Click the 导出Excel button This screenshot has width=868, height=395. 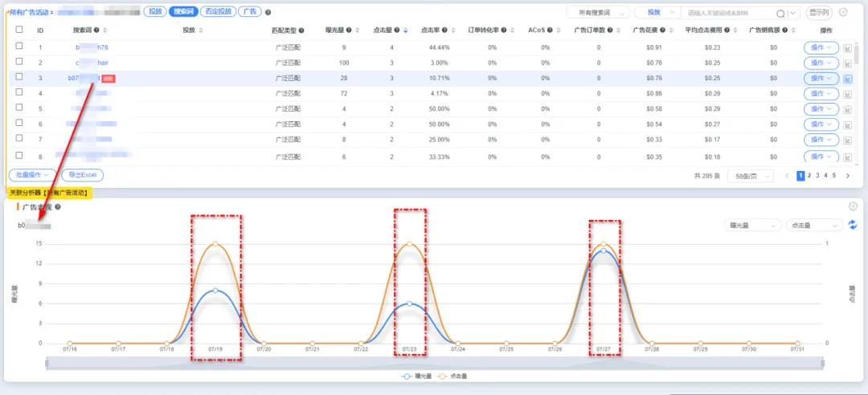[x=83, y=175]
